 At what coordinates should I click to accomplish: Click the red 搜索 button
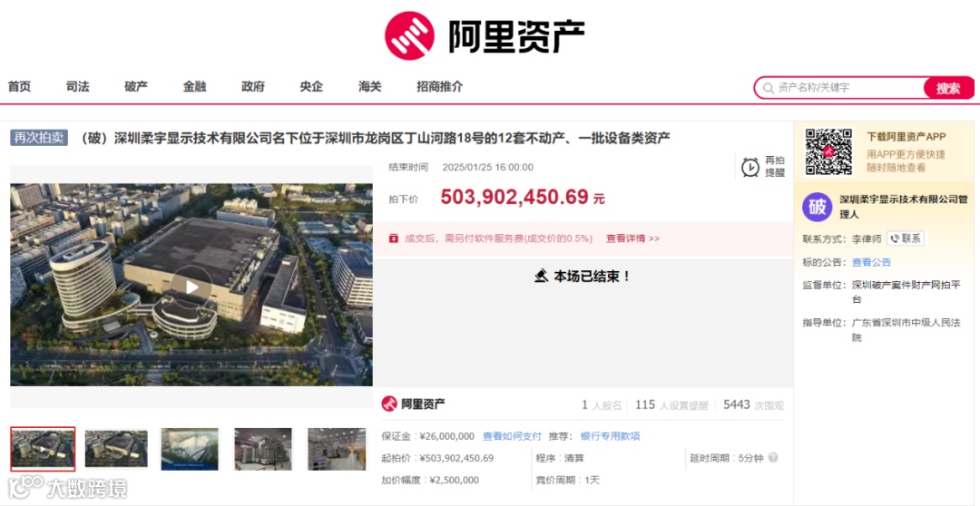click(x=948, y=88)
